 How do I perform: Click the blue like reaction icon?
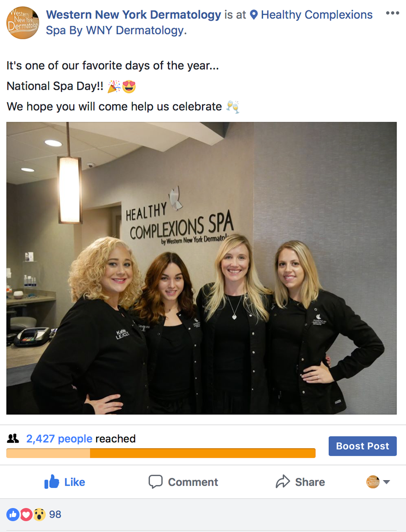pos(13,514)
